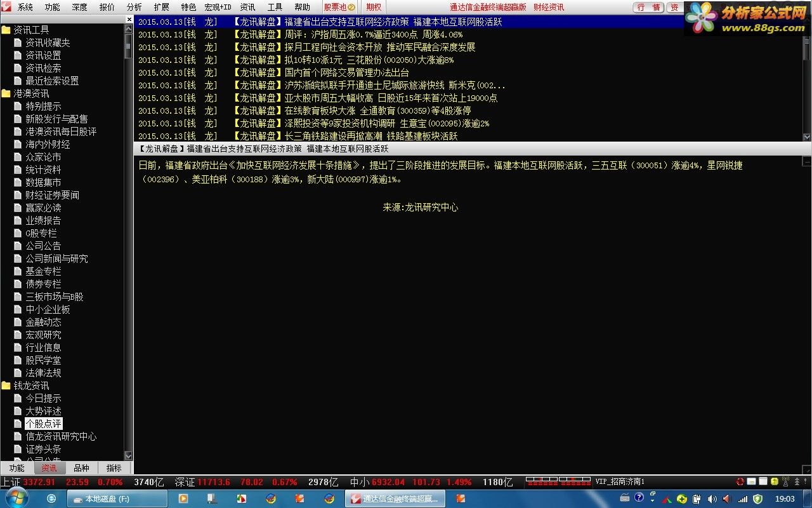
Task: Click the app logo icon in menu bar
Action: [x=6, y=7]
